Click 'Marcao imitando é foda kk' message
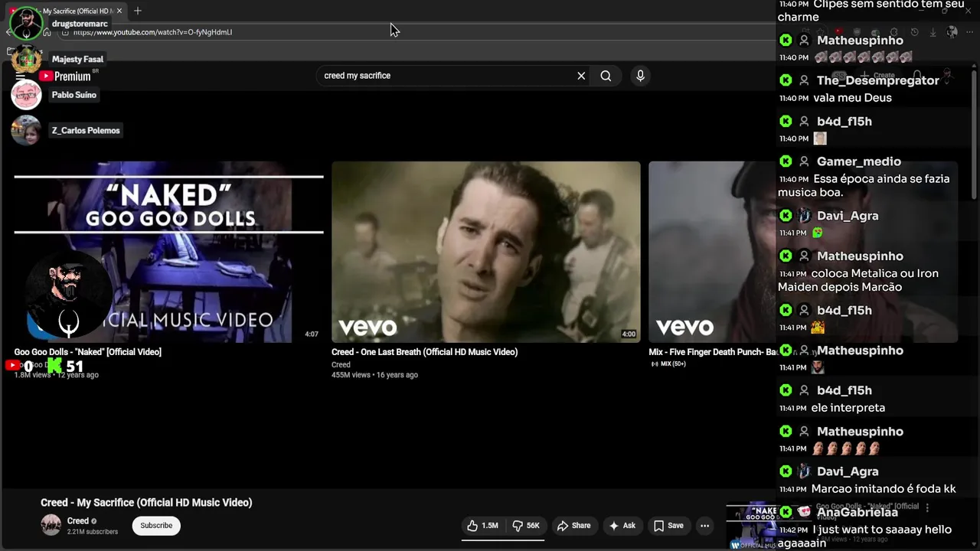Screen dimensions: 980x551 [884, 489]
